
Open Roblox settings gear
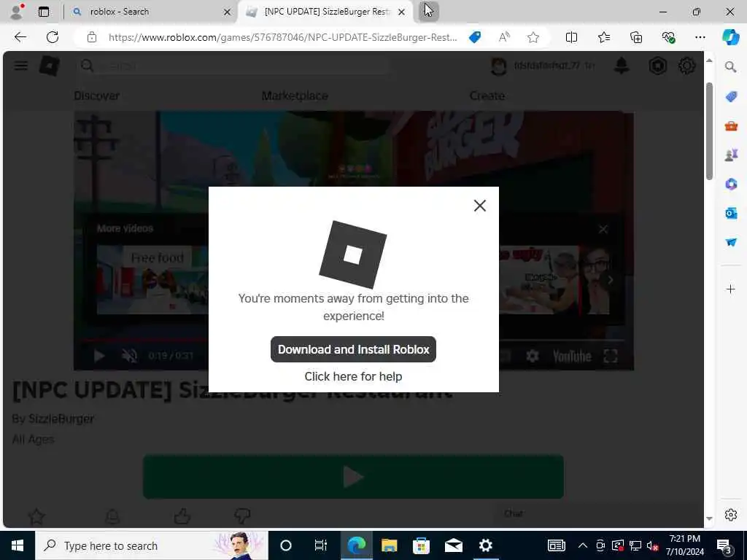tap(686, 66)
